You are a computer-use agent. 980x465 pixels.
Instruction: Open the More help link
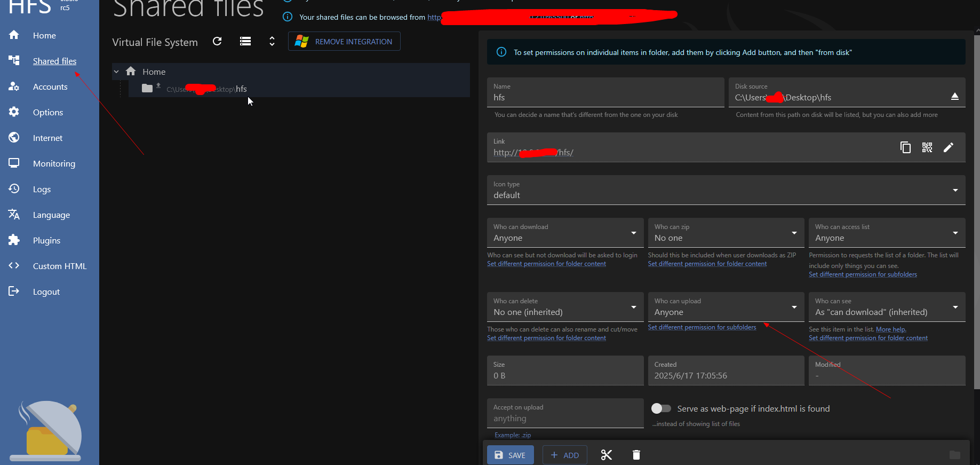(891, 329)
